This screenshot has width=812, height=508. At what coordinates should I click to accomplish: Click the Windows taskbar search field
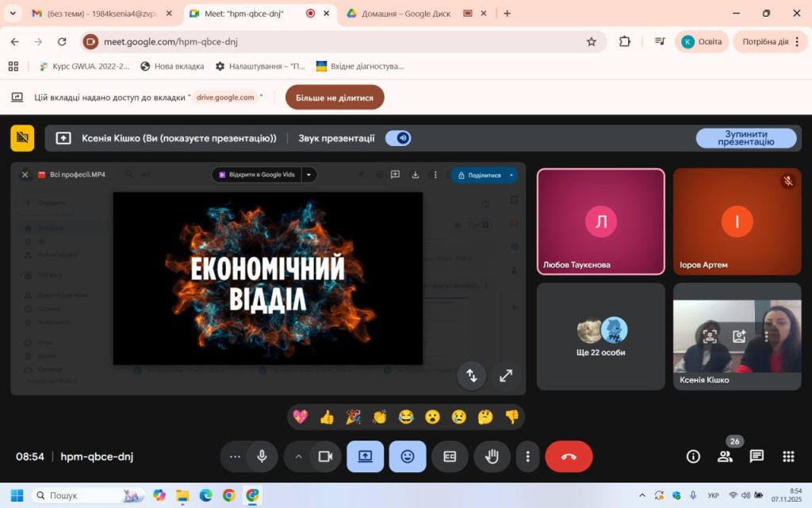87,495
